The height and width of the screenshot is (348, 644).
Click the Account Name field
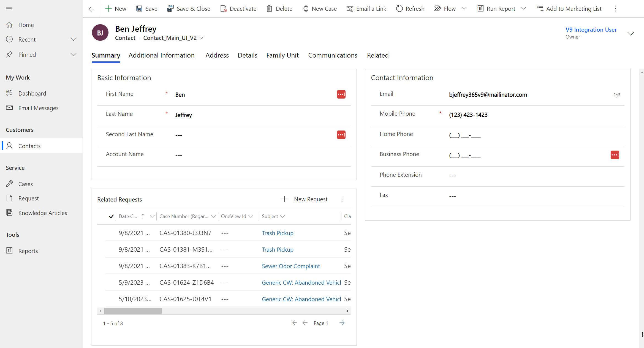tap(260, 155)
